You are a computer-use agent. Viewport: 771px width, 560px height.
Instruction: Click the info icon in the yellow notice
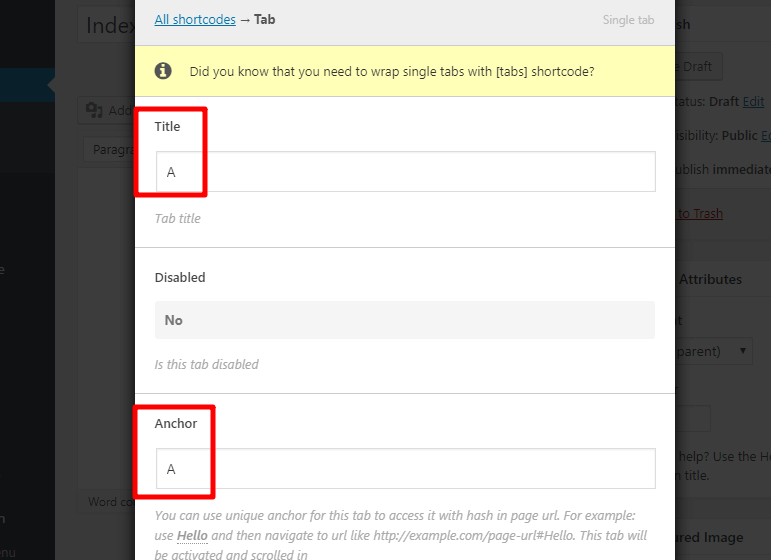[163, 71]
